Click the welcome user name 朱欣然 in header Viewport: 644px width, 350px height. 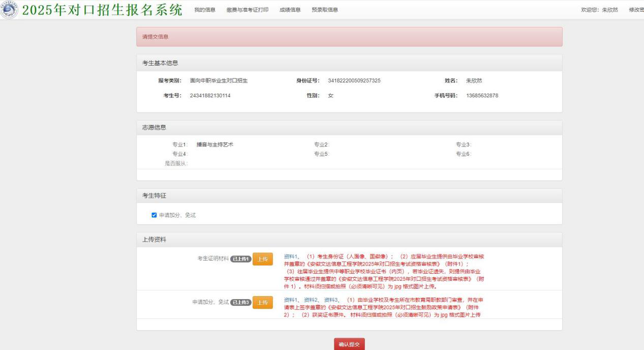click(610, 10)
